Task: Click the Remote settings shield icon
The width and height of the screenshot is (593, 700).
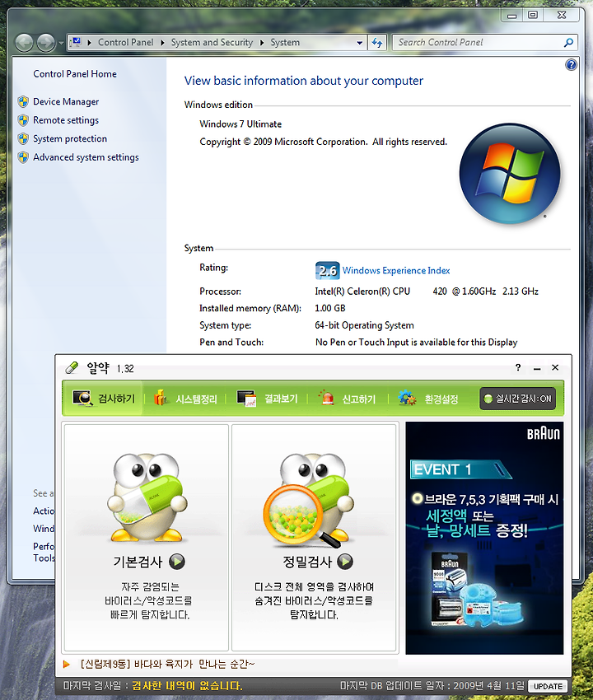Action: pyautogui.click(x=23, y=120)
